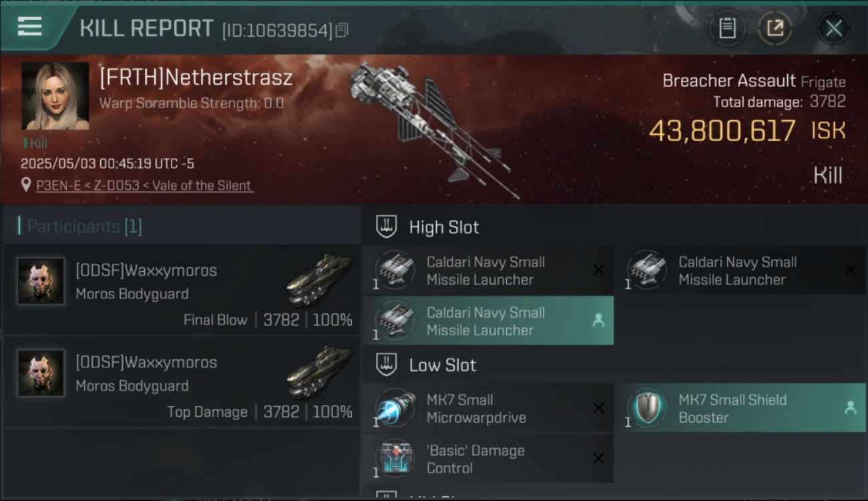Close the kill report window
The height and width of the screenshot is (501, 868).
point(833,28)
